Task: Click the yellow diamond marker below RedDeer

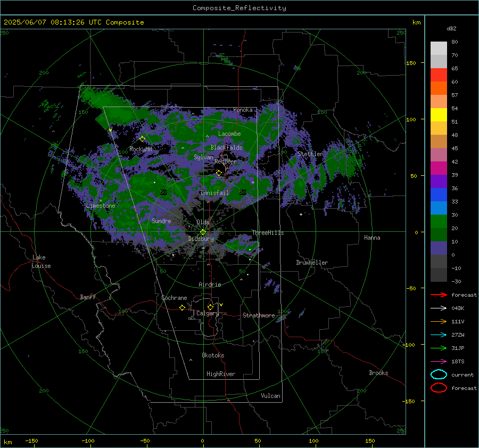Action: (x=219, y=173)
